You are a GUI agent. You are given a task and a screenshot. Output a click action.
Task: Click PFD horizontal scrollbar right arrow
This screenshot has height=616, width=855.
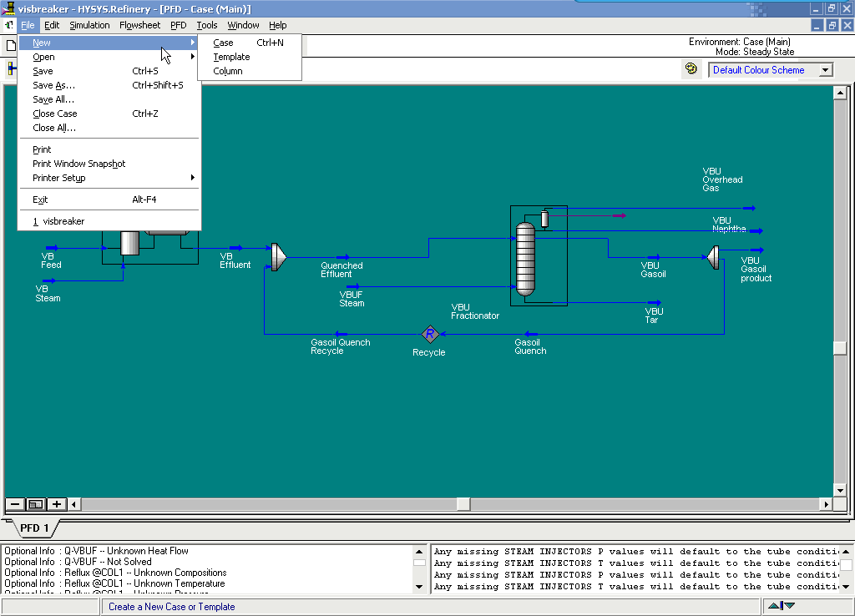pyautogui.click(x=827, y=504)
